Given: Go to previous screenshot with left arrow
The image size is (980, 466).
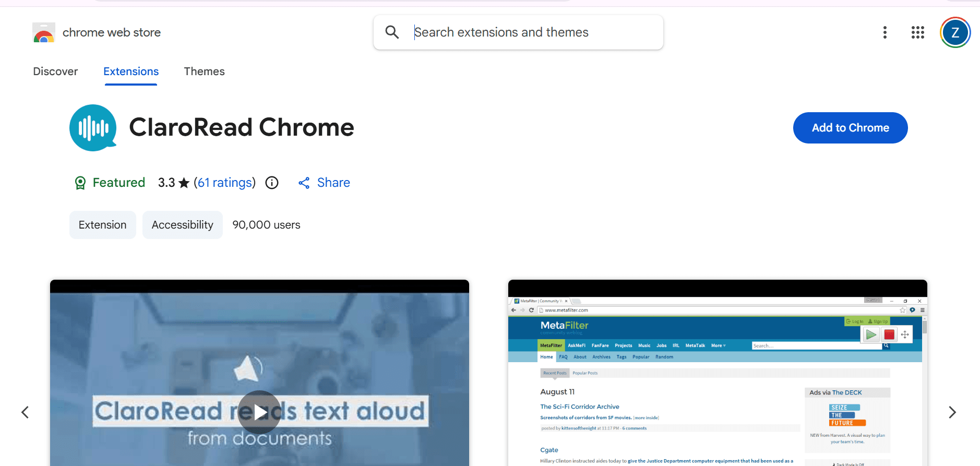Looking at the screenshot, I should tap(25, 412).
